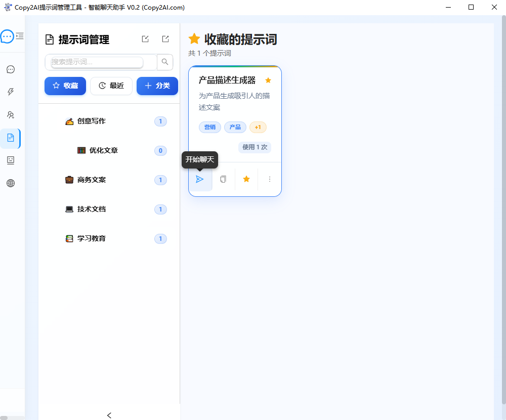The image size is (506, 420).
Task: Click the Copy2AI app icon in title bar
Action: click(x=8, y=7)
